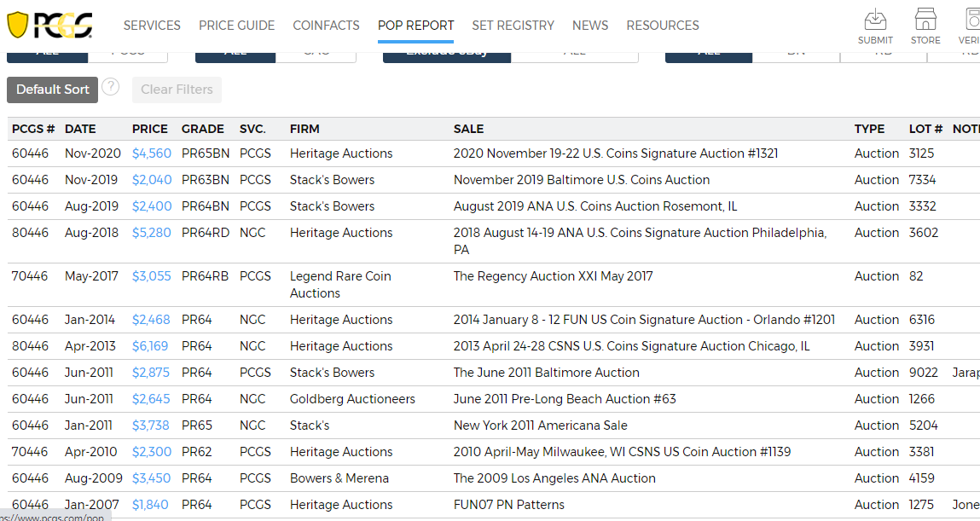Open the $2,300 price link

pyautogui.click(x=151, y=452)
